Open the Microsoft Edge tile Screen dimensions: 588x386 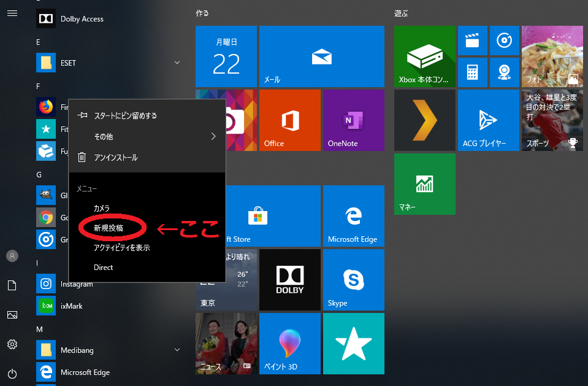click(354, 216)
